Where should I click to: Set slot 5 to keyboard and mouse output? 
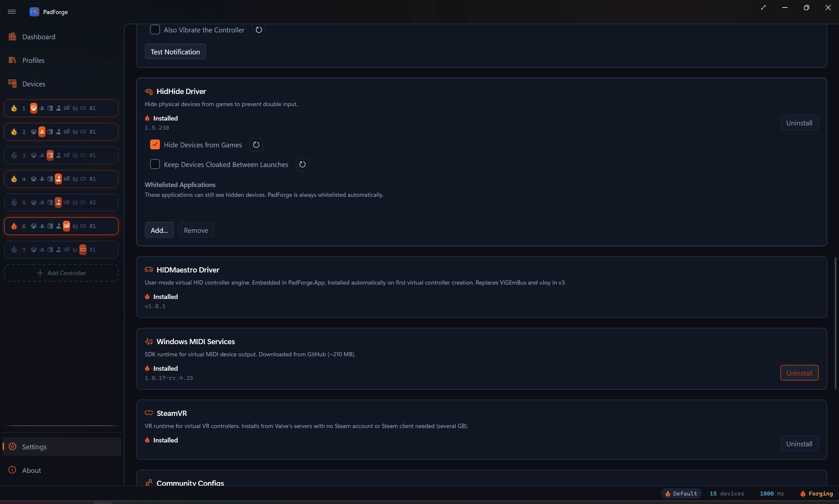coord(67,202)
